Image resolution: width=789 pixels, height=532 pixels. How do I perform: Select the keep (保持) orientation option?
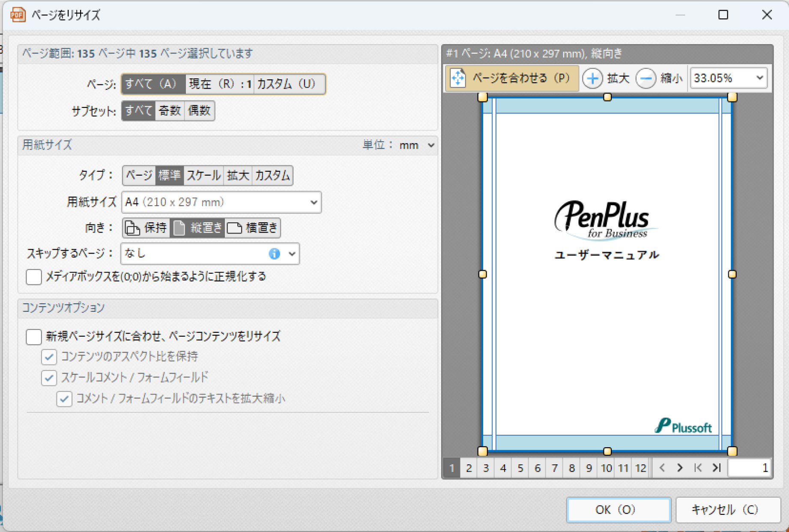pyautogui.click(x=146, y=228)
